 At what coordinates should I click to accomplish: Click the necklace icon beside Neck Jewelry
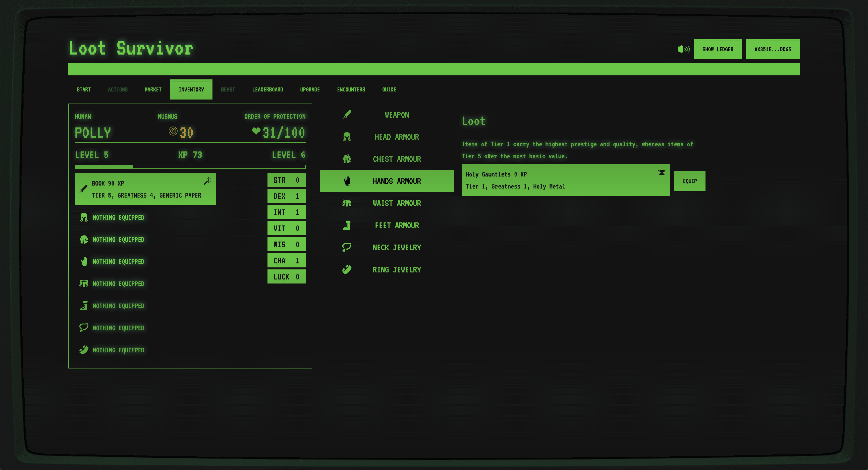pyautogui.click(x=347, y=247)
